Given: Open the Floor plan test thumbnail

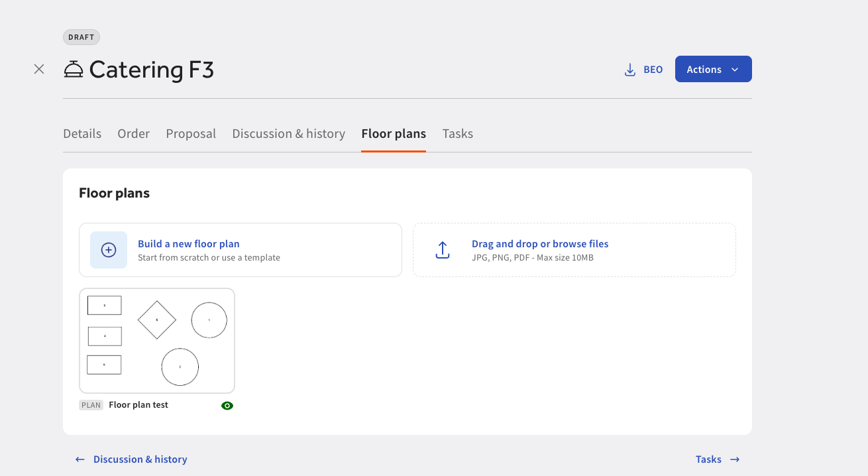Looking at the screenshot, I should (x=157, y=341).
